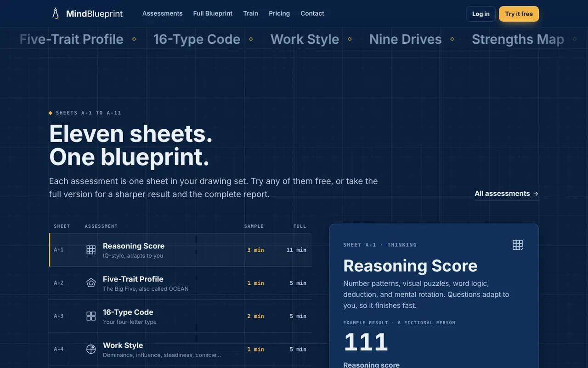588x368 pixels.
Task: Click Work Style in the scrolling ticker
Action: click(x=305, y=39)
